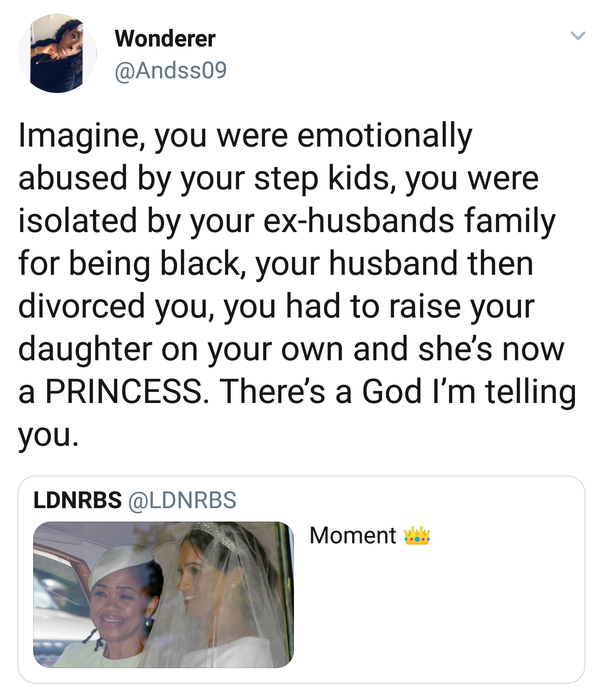The height and width of the screenshot is (700, 603).
Task: Open the Wonderer display name link
Action: tap(165, 39)
